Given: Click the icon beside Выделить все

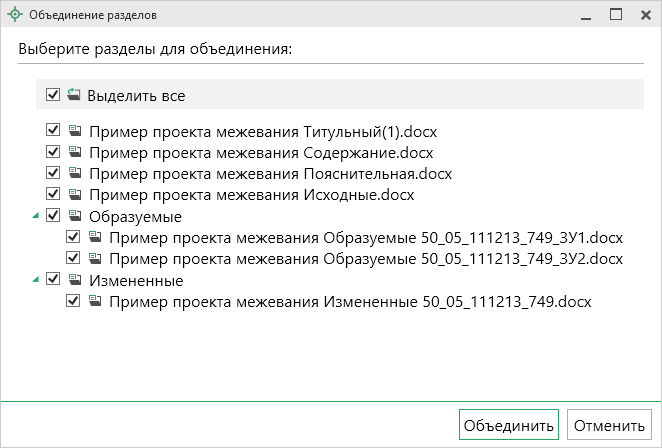Looking at the screenshot, I should pos(73,95).
